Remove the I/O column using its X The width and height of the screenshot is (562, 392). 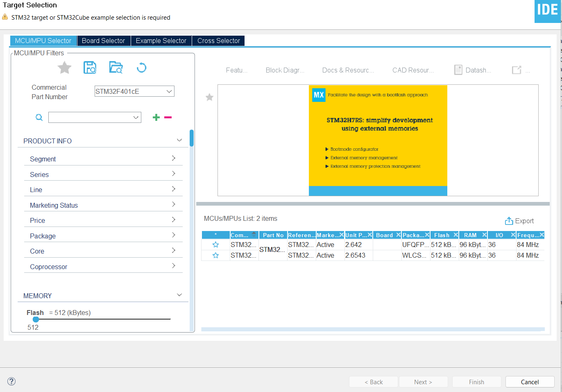click(x=513, y=235)
